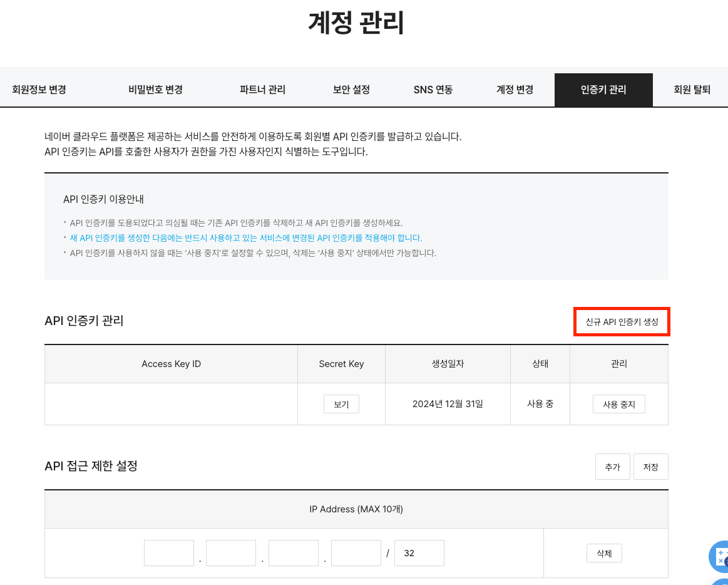Select the 인증키 관리 tab
The height and width of the screenshot is (585, 728).
[603, 90]
